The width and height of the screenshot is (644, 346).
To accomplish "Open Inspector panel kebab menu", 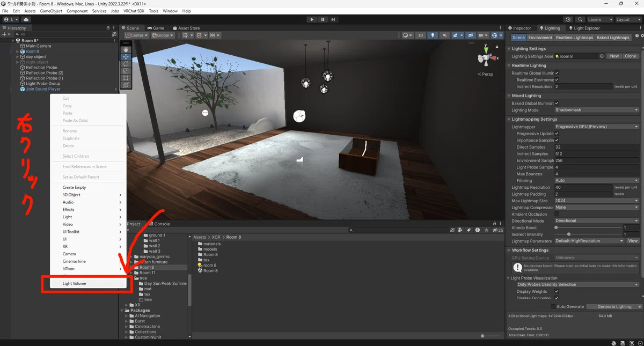I will coord(640,28).
